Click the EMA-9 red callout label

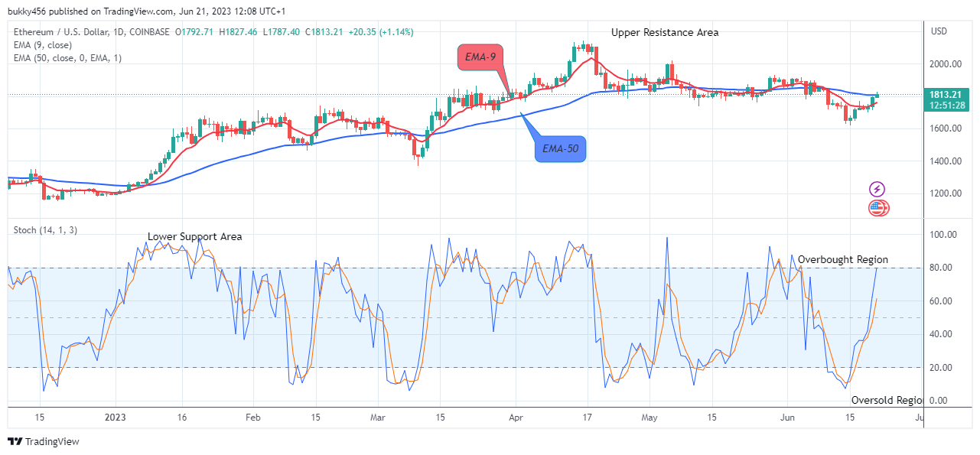pyautogui.click(x=480, y=57)
